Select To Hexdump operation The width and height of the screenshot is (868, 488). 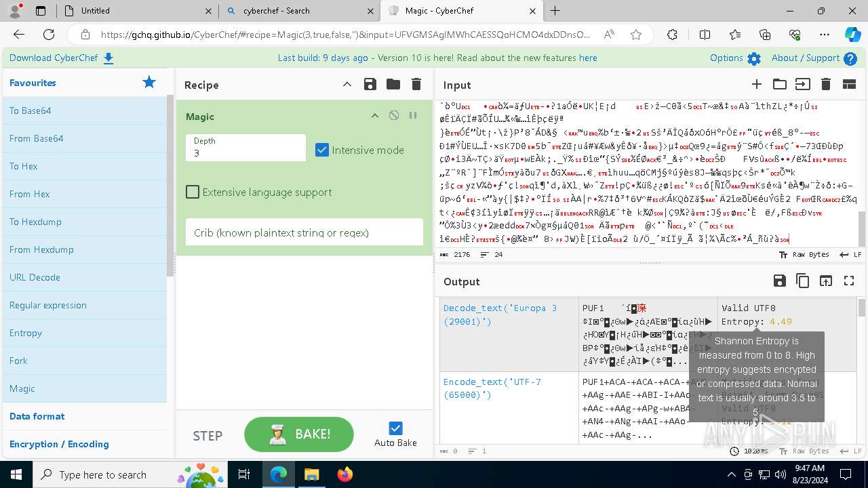point(85,222)
